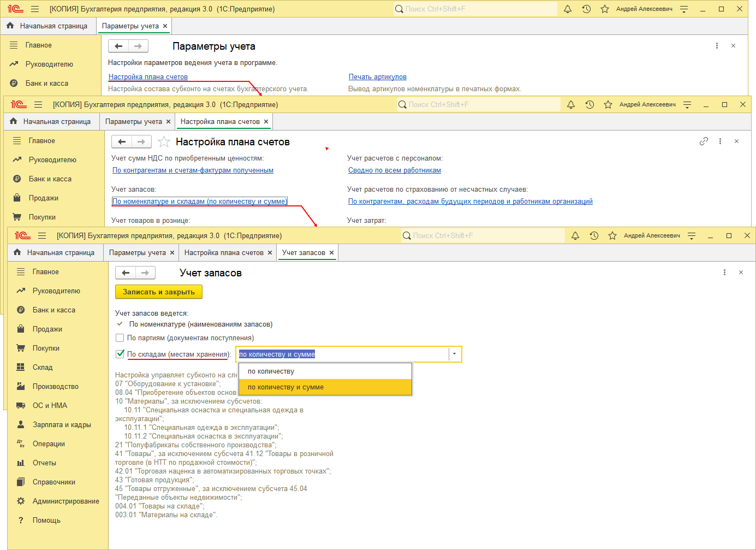Open 'По номенклатуре и складам' inventory link
The image size is (756, 550).
pos(200,202)
